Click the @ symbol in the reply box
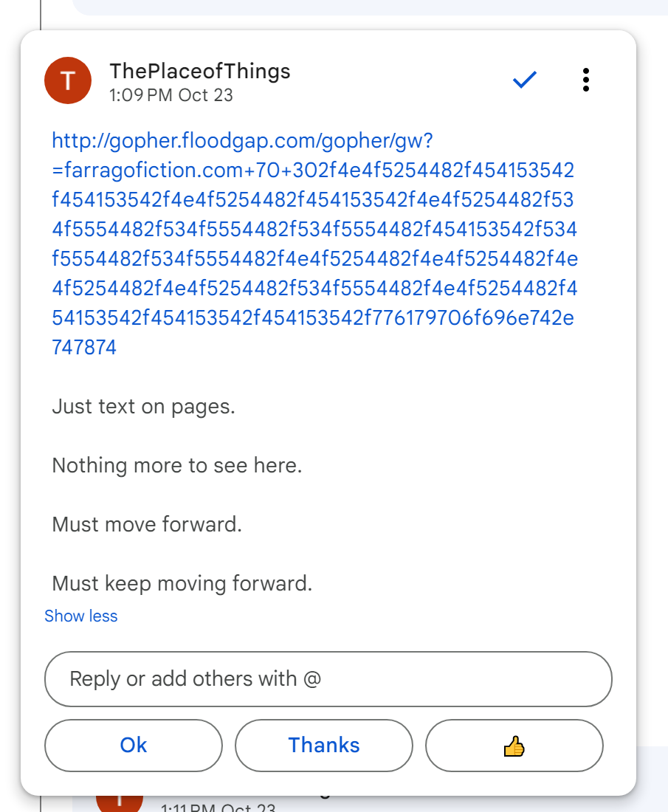Image resolution: width=668 pixels, height=812 pixels. [312, 679]
